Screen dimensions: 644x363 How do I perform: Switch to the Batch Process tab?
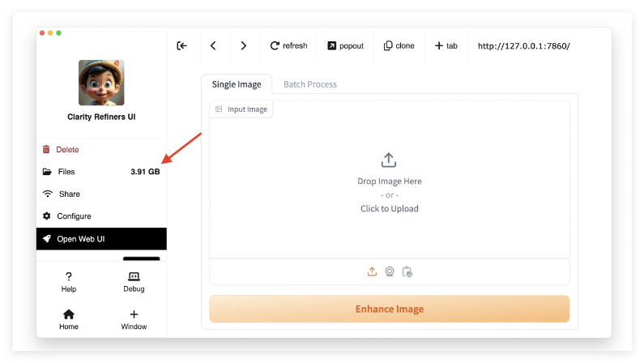pos(309,84)
